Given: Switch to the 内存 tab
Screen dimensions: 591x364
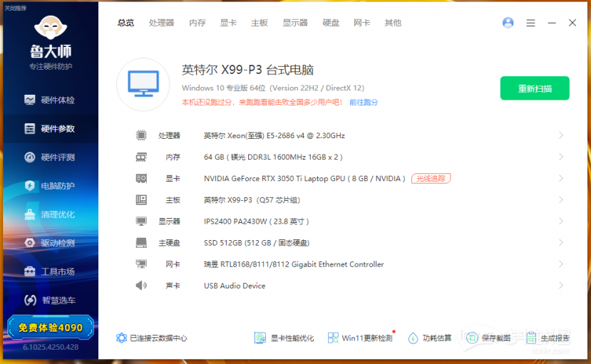Looking at the screenshot, I should coord(197,23).
